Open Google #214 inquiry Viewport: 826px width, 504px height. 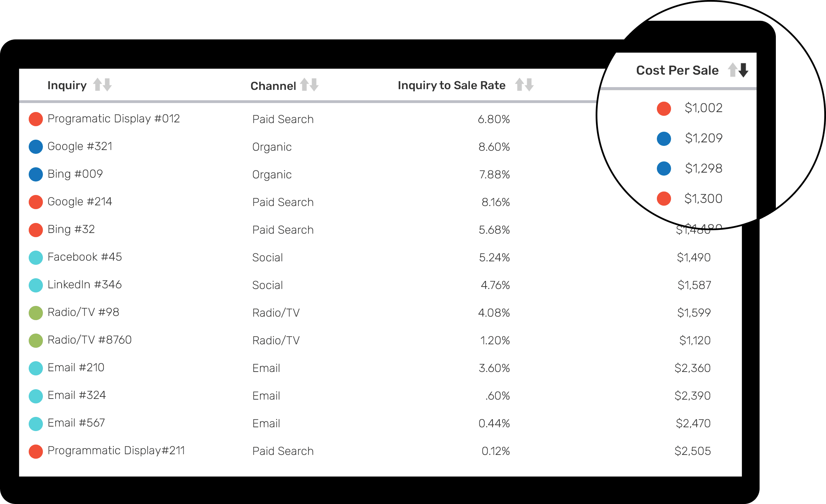[x=80, y=202]
